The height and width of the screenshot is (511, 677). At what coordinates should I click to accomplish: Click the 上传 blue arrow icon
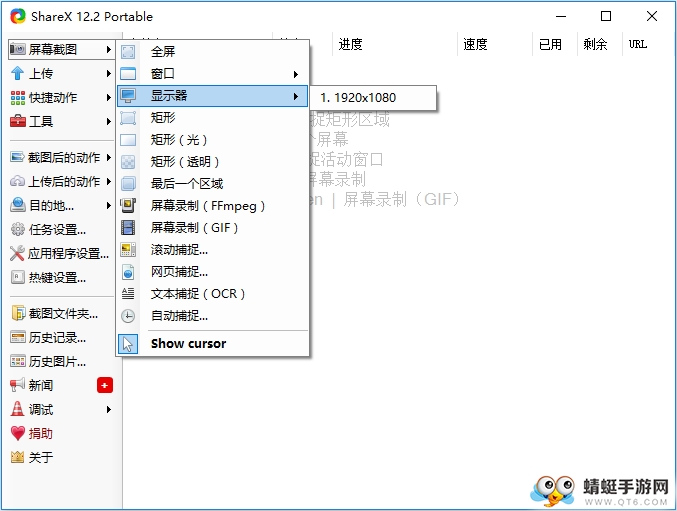(x=17, y=73)
